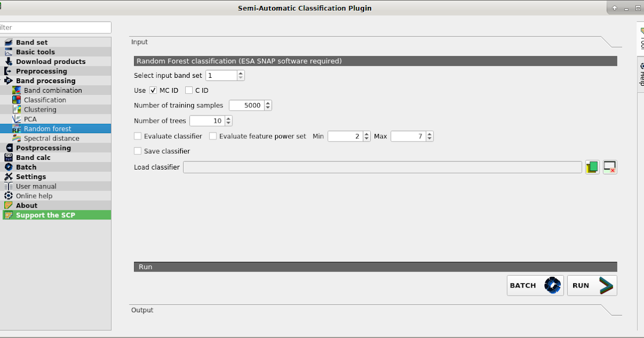
Task: Click the RUN button
Action: coord(591,285)
